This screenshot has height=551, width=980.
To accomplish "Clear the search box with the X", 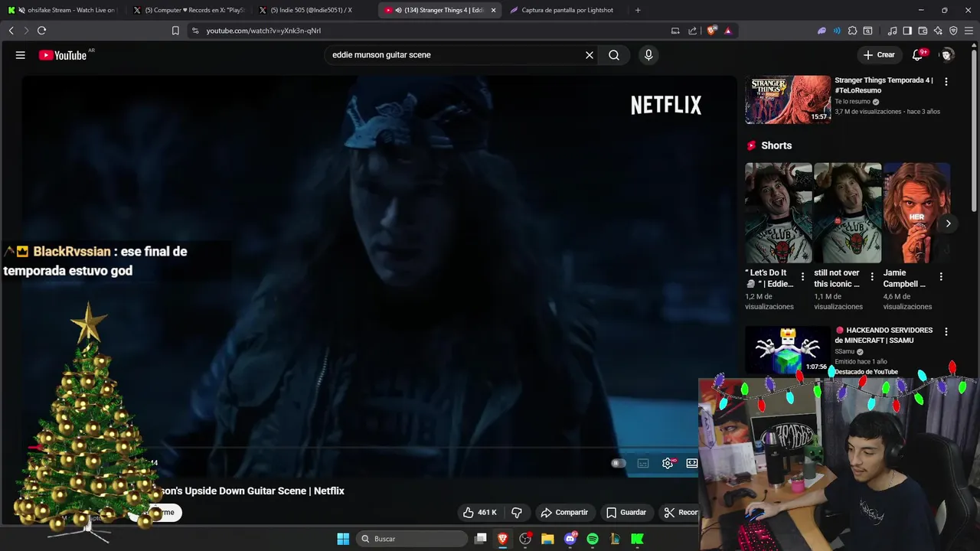I will 590,55.
